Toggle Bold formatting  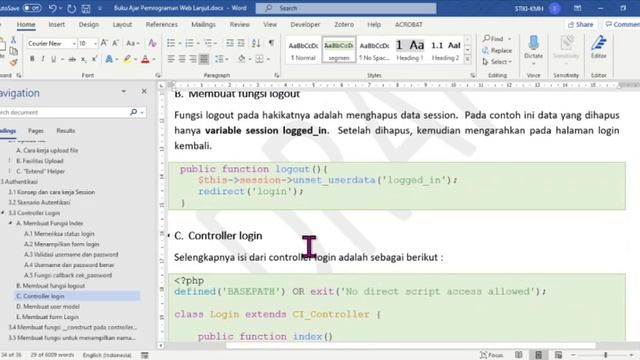tap(32, 59)
